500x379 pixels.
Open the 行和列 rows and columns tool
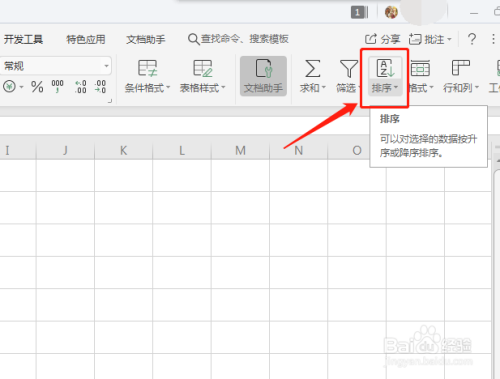[461, 76]
